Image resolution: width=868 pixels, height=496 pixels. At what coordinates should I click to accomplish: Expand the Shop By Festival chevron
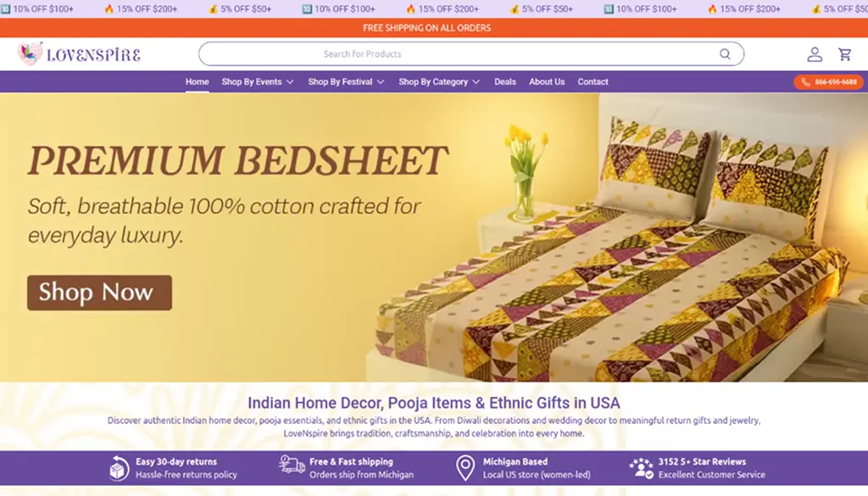pos(381,82)
